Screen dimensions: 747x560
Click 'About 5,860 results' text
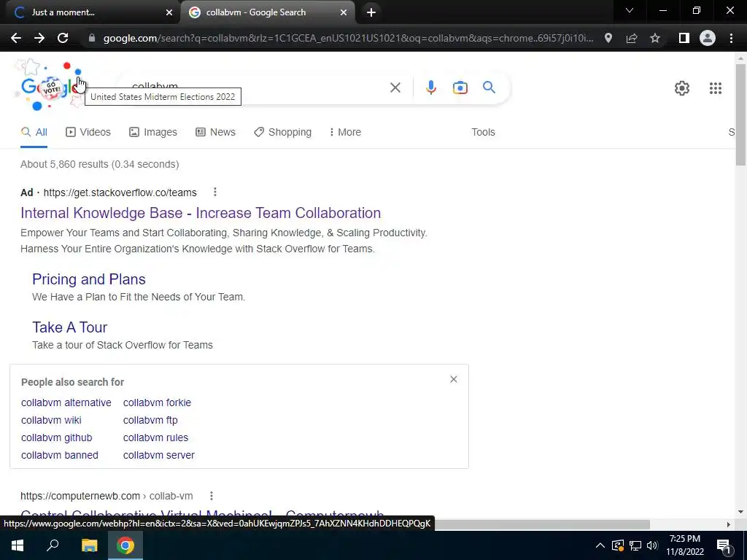[x=64, y=164]
